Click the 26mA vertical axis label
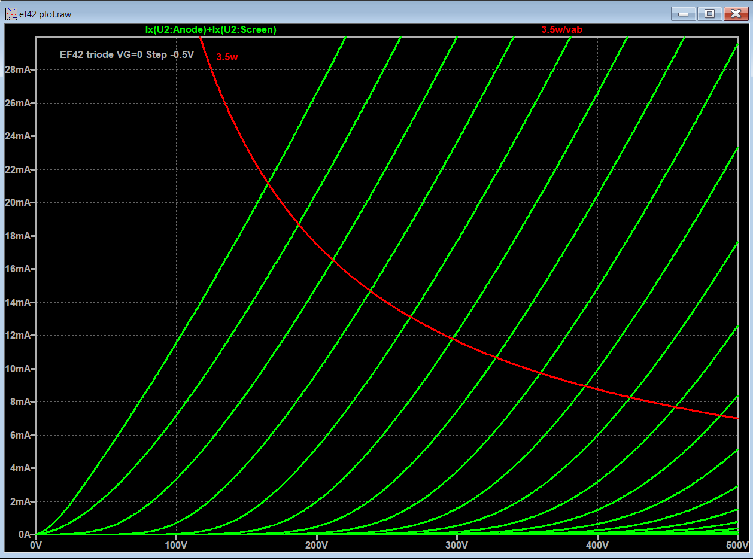Image resolution: width=753 pixels, height=560 pixels. (x=17, y=103)
